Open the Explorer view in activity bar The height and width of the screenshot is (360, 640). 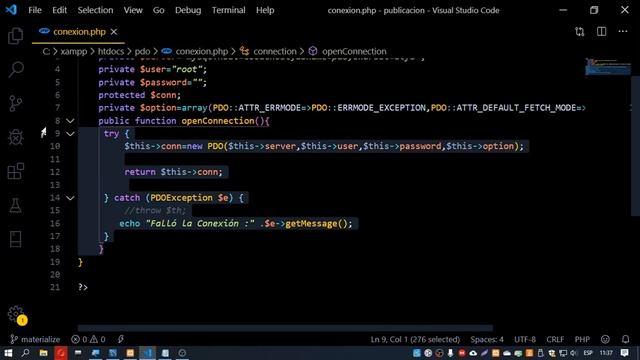(x=16, y=36)
